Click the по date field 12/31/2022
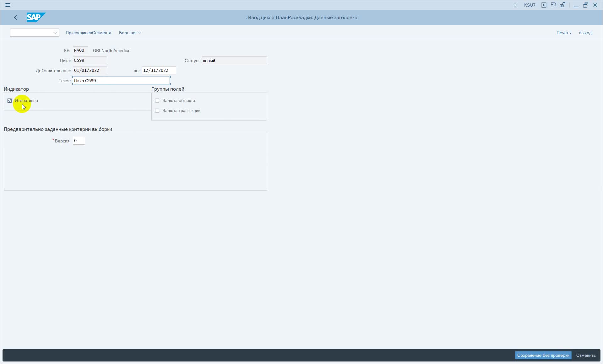 (159, 71)
